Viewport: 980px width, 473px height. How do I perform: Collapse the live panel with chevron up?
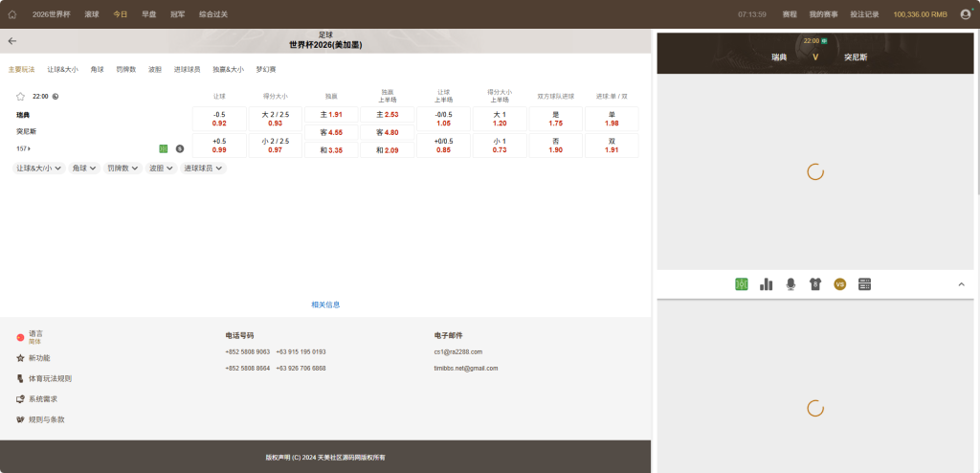[x=961, y=284]
